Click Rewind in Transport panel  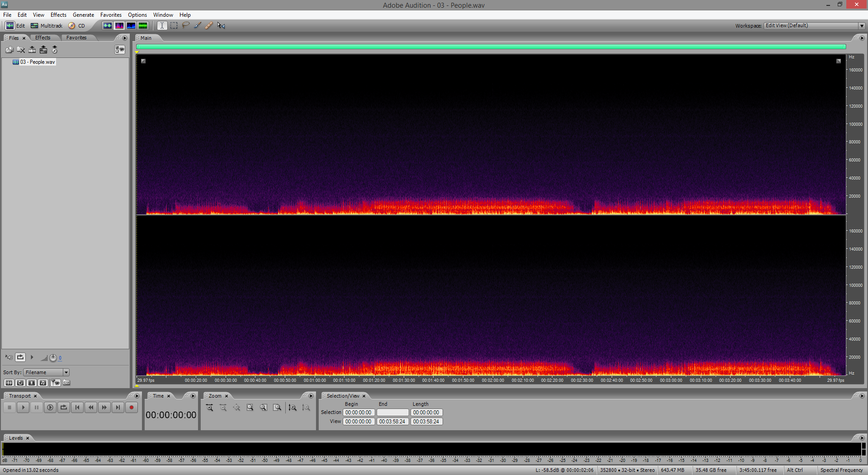coord(91,408)
